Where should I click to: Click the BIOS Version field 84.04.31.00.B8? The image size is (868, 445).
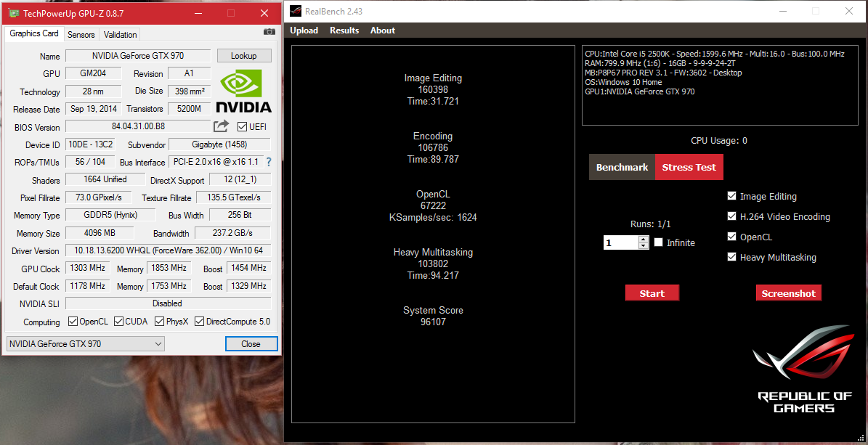click(138, 126)
